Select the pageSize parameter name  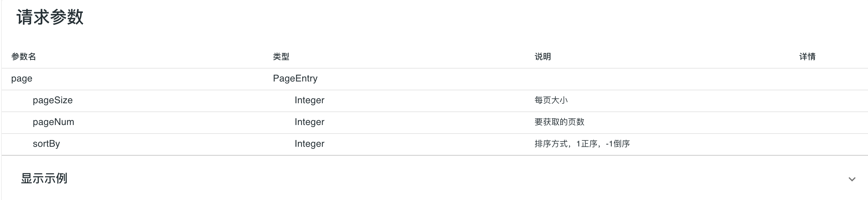(52, 101)
